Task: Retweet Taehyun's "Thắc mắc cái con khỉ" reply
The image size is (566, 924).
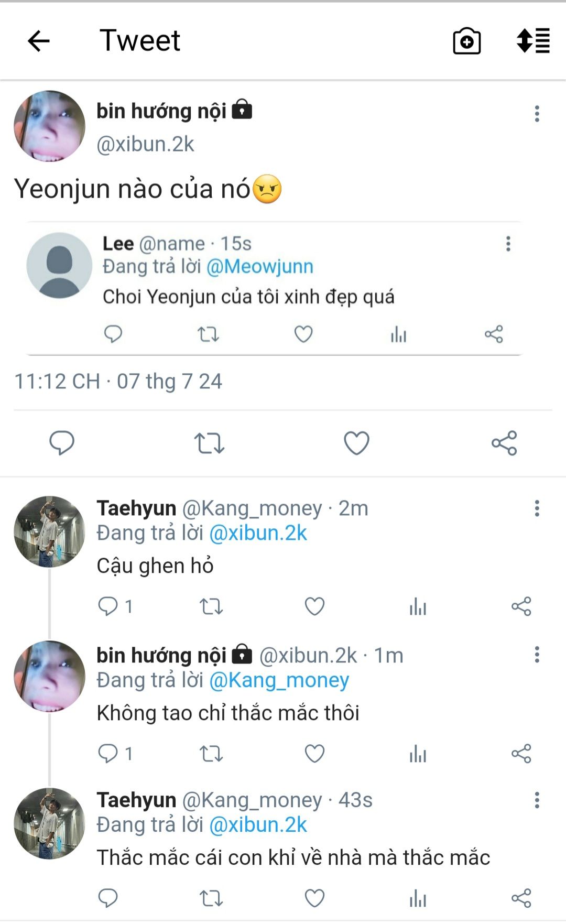Action: (x=211, y=898)
